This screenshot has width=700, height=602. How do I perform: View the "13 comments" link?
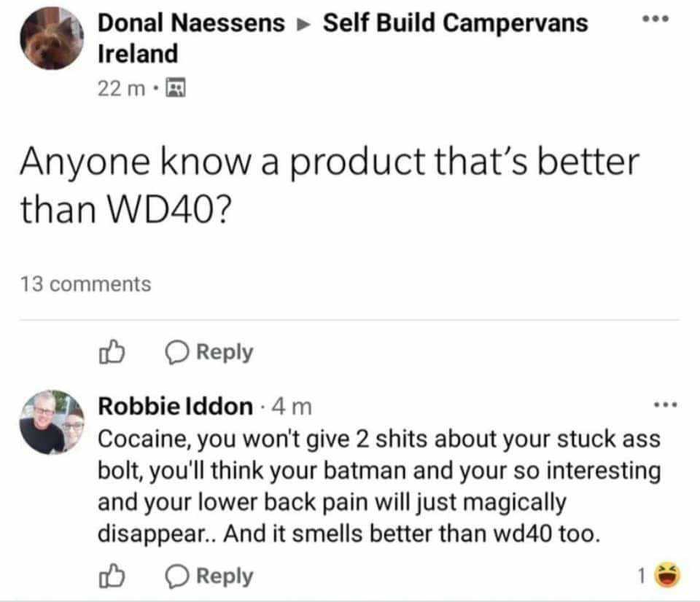[85, 284]
